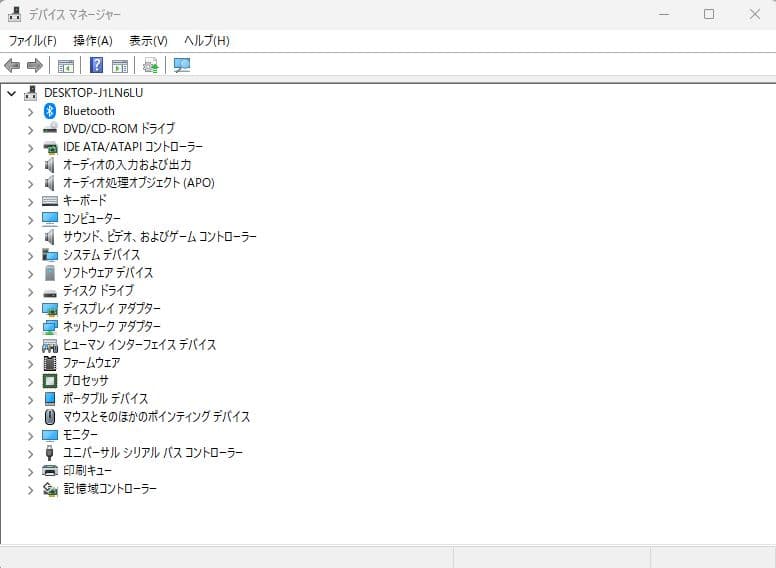Collapse the DESKTOP-J1LN6LU root node
The width and height of the screenshot is (776, 568).
tap(11, 93)
